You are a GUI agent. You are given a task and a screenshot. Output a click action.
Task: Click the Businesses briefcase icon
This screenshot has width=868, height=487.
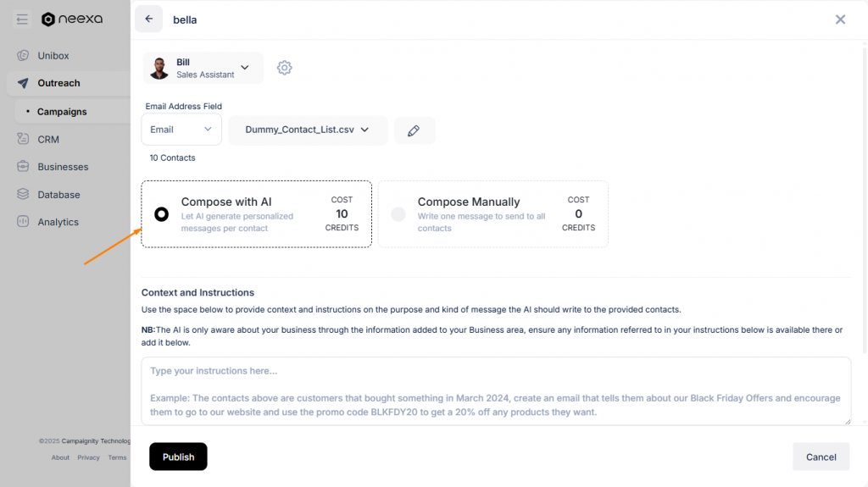(23, 167)
